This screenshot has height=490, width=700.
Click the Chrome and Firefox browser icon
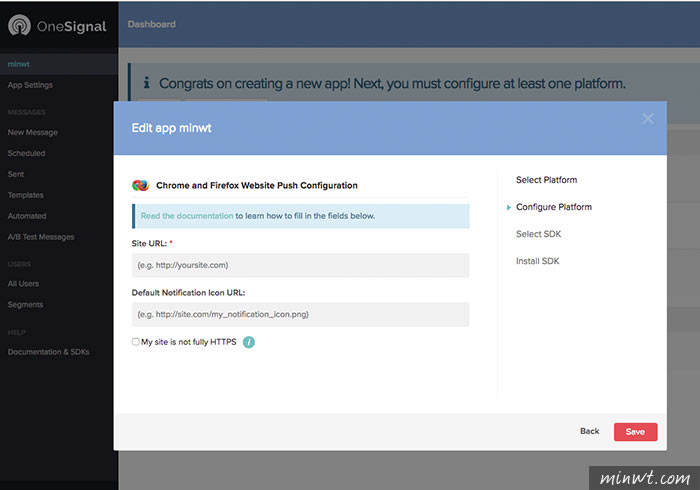[140, 185]
